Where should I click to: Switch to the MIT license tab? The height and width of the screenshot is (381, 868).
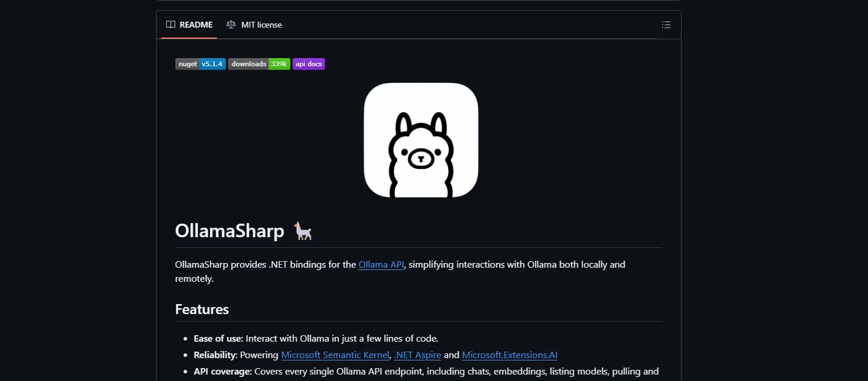tap(254, 25)
